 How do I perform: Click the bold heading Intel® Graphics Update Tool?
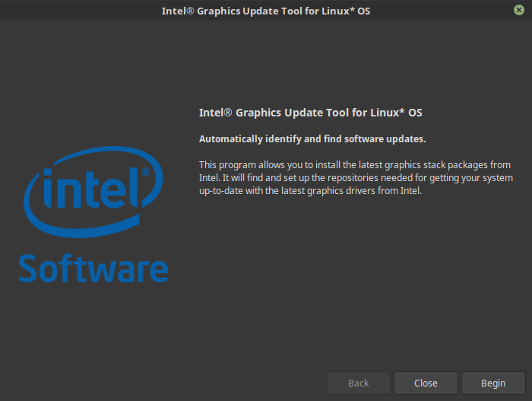pos(310,113)
